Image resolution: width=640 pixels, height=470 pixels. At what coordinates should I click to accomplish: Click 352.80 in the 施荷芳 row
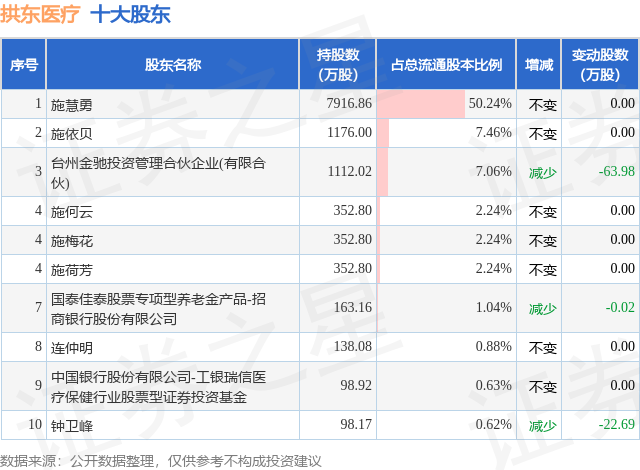click(353, 268)
